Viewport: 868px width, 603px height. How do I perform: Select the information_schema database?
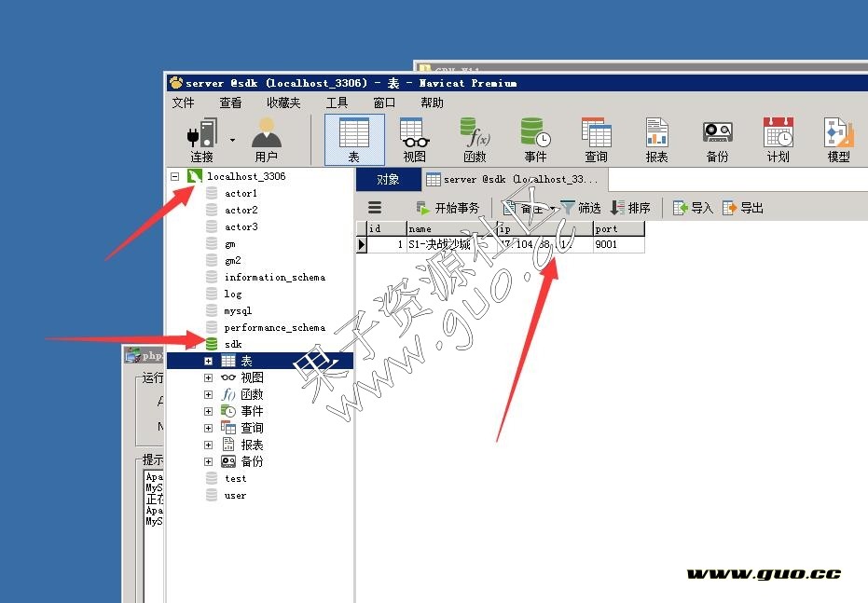click(274, 278)
